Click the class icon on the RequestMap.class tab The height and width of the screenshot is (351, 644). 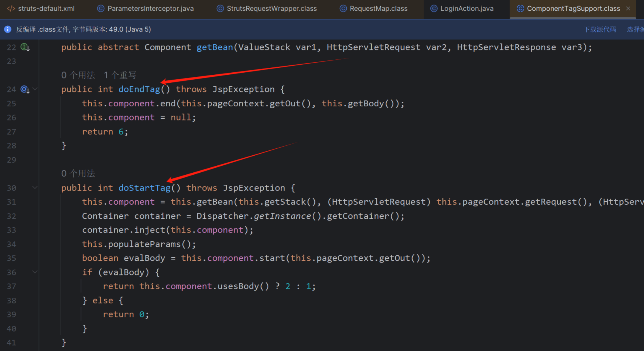(343, 9)
